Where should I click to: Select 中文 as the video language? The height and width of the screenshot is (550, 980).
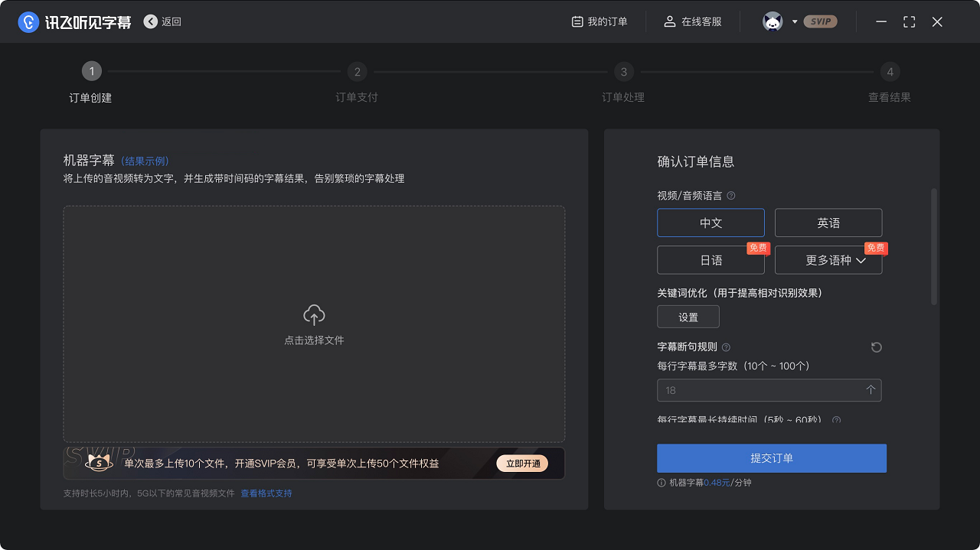point(710,222)
